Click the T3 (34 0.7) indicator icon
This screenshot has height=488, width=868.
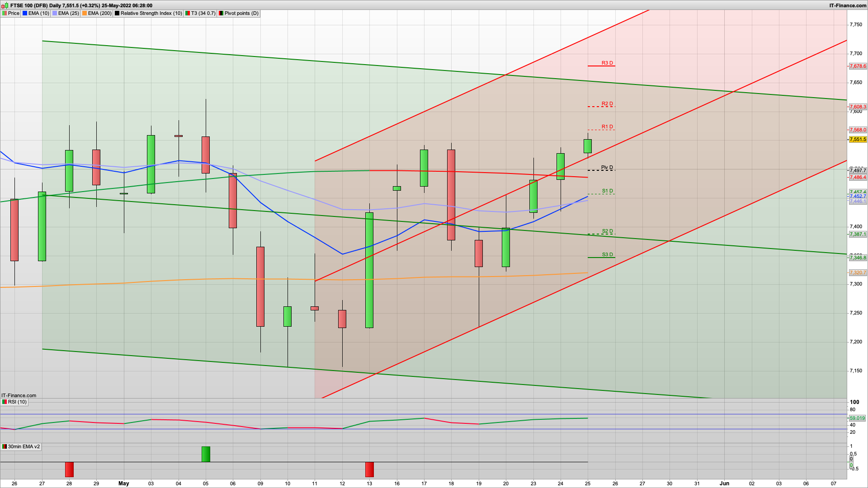(x=188, y=14)
